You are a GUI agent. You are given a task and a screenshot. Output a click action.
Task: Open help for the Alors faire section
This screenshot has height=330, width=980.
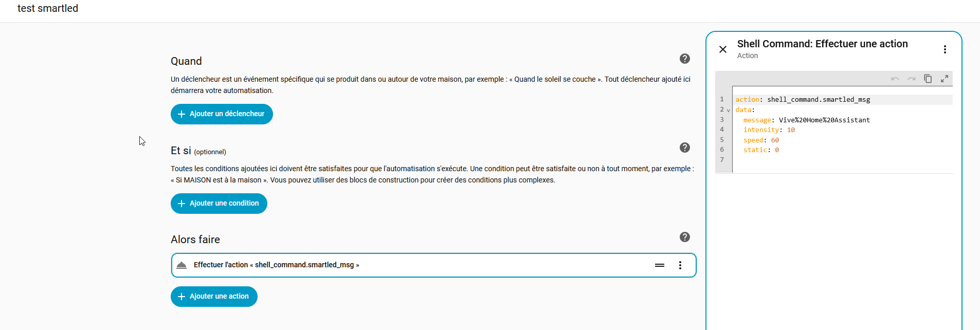[x=684, y=237]
